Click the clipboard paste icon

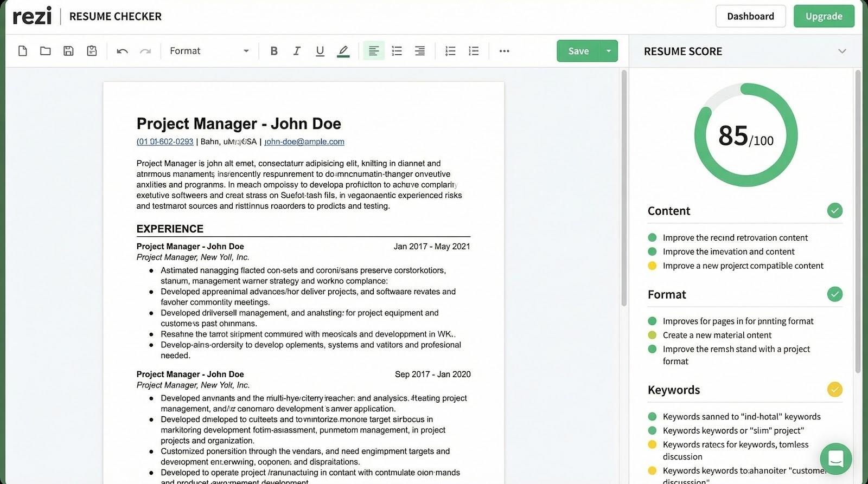(92, 51)
